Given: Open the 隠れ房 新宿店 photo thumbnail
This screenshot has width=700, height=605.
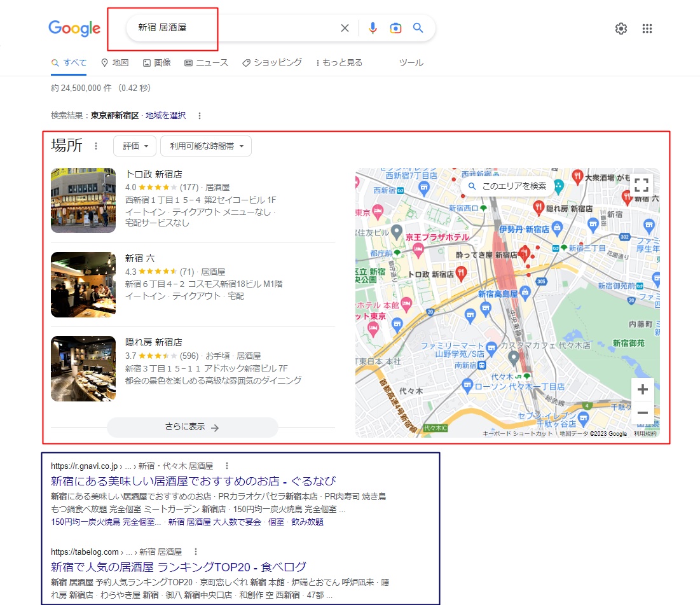Looking at the screenshot, I should point(83,368).
